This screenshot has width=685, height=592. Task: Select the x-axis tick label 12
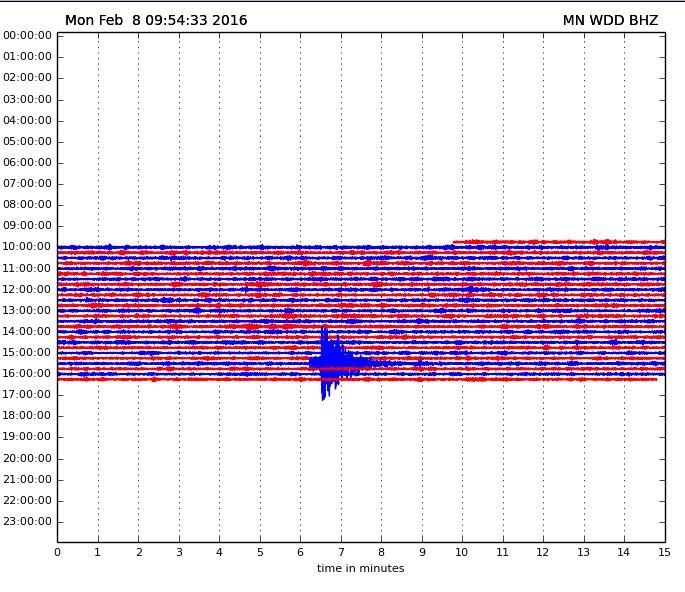(x=543, y=552)
